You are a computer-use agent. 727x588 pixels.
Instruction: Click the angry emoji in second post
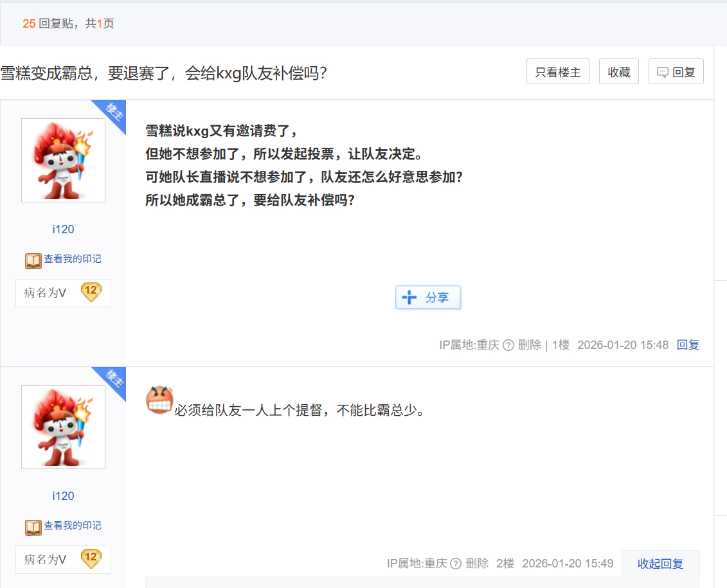point(159,400)
